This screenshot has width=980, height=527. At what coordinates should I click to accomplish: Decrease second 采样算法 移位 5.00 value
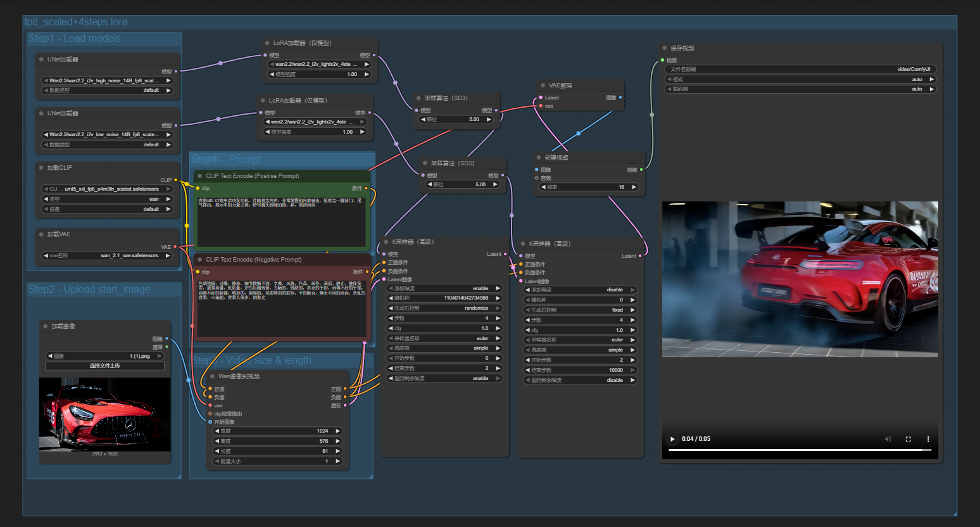click(x=429, y=185)
